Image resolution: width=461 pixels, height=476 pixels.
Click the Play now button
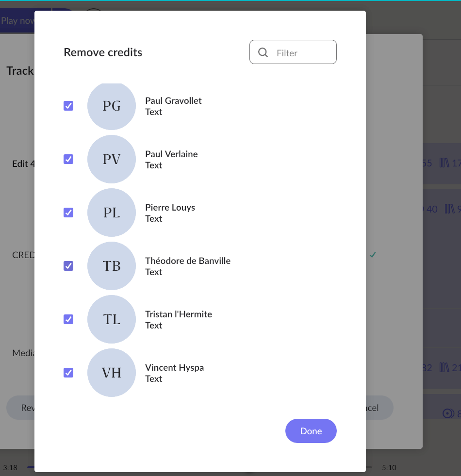click(x=17, y=21)
